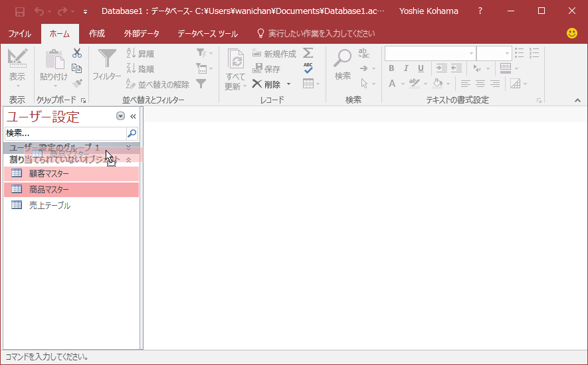The height and width of the screenshot is (365, 588).
Task: Click the background fill color bucket
Action: 437,84
